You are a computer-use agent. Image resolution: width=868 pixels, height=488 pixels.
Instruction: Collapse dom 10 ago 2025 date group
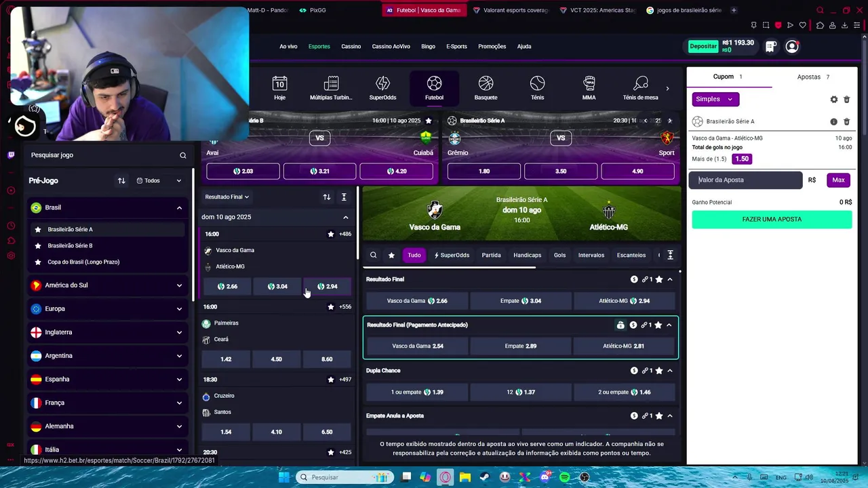pyautogui.click(x=345, y=217)
